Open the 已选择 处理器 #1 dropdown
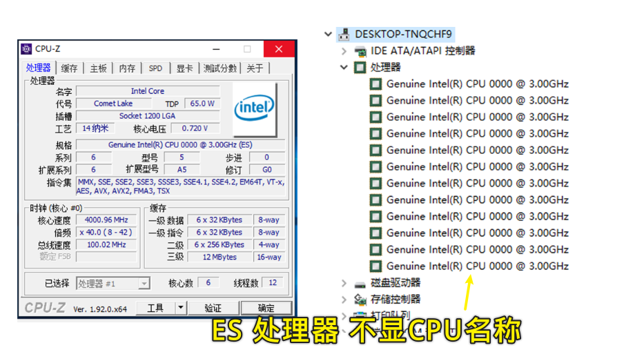644x361 pixels. tap(113, 284)
